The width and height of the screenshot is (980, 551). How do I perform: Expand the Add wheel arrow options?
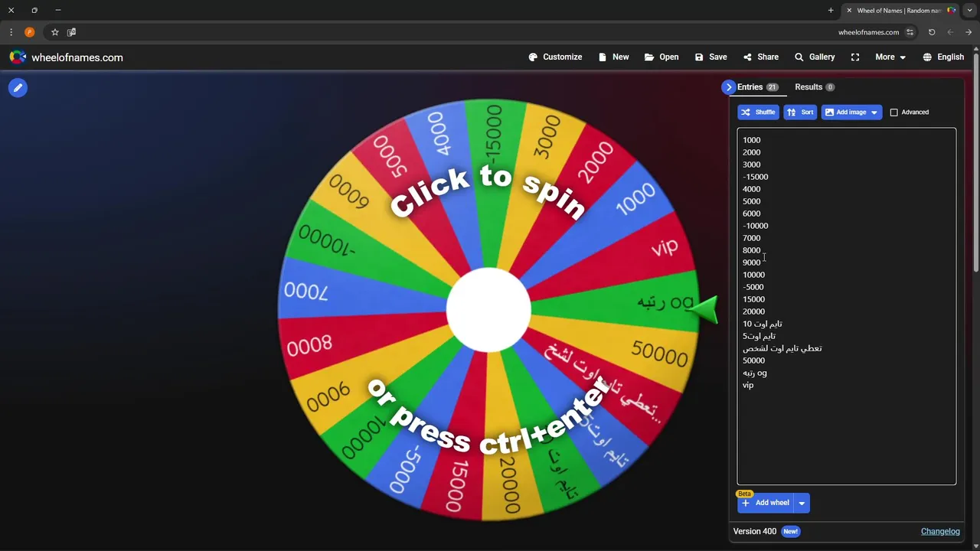pos(802,503)
